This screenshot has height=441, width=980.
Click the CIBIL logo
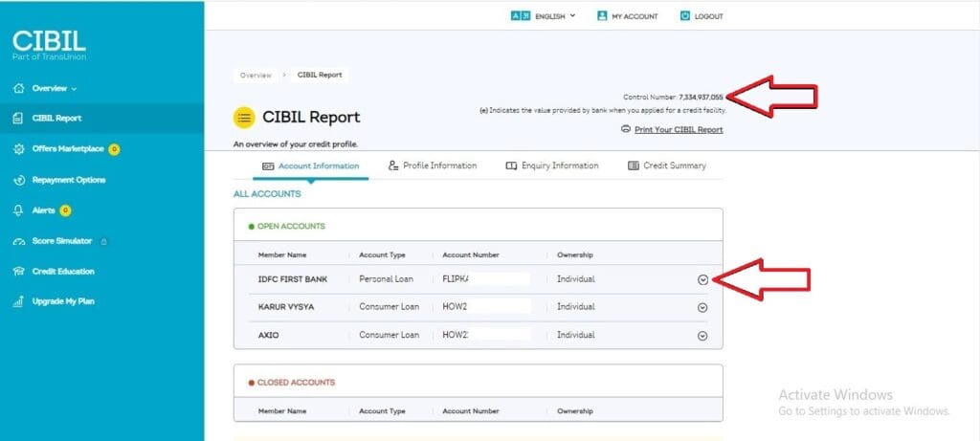pyautogui.click(x=49, y=45)
